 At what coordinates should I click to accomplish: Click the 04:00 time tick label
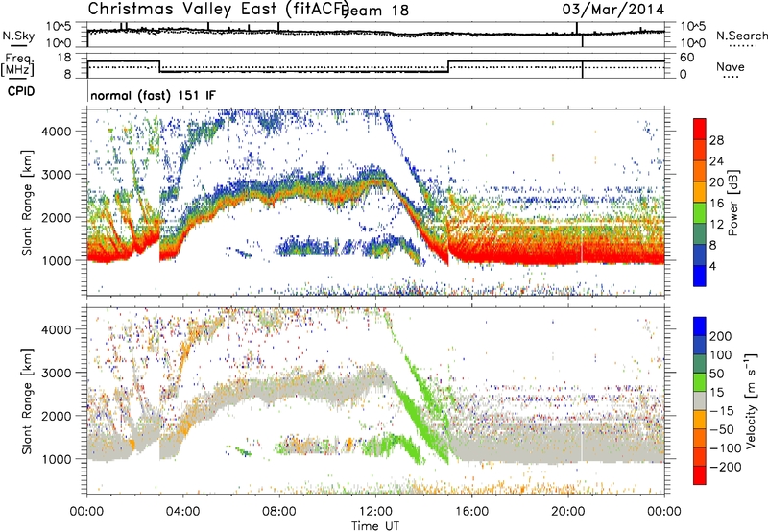click(183, 512)
